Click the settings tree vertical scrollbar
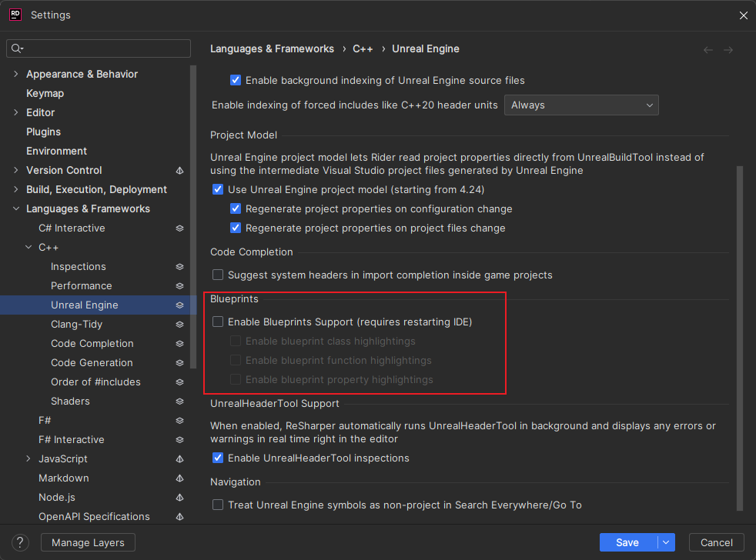756x560 pixels. [193, 217]
